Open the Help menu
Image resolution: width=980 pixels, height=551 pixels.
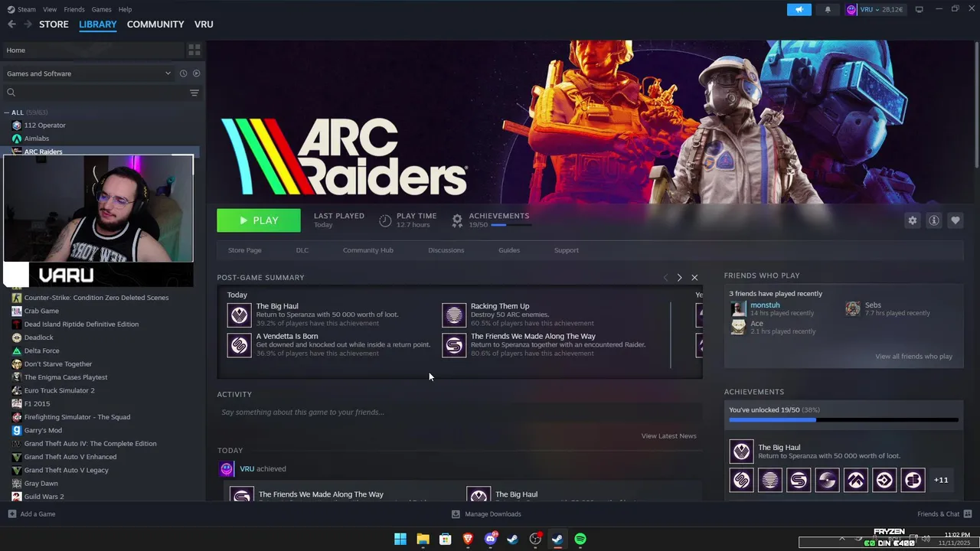pyautogui.click(x=125, y=9)
